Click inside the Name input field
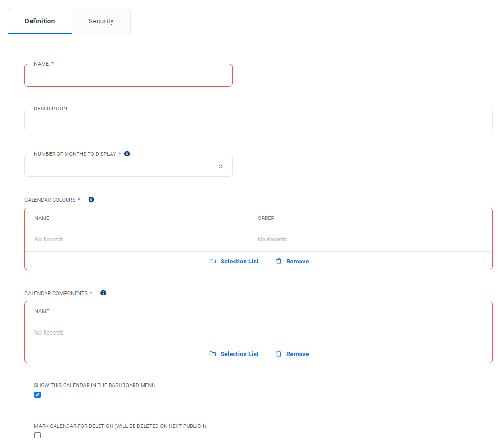Screen dimensions: 502x448 (128, 75)
